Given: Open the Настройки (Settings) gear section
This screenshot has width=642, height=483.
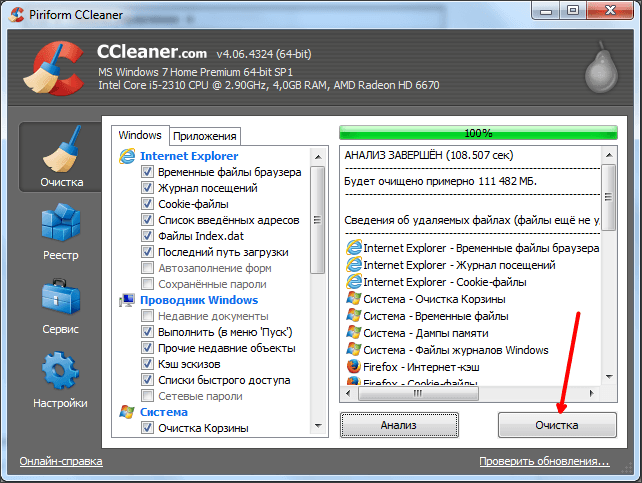Looking at the screenshot, I should (x=61, y=380).
